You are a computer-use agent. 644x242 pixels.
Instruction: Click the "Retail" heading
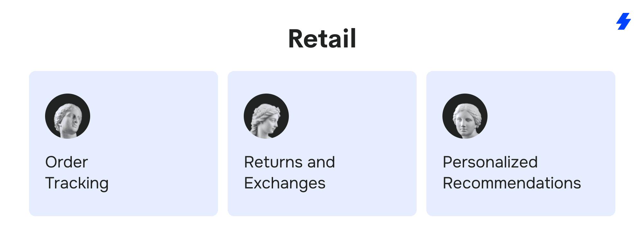pos(322,39)
